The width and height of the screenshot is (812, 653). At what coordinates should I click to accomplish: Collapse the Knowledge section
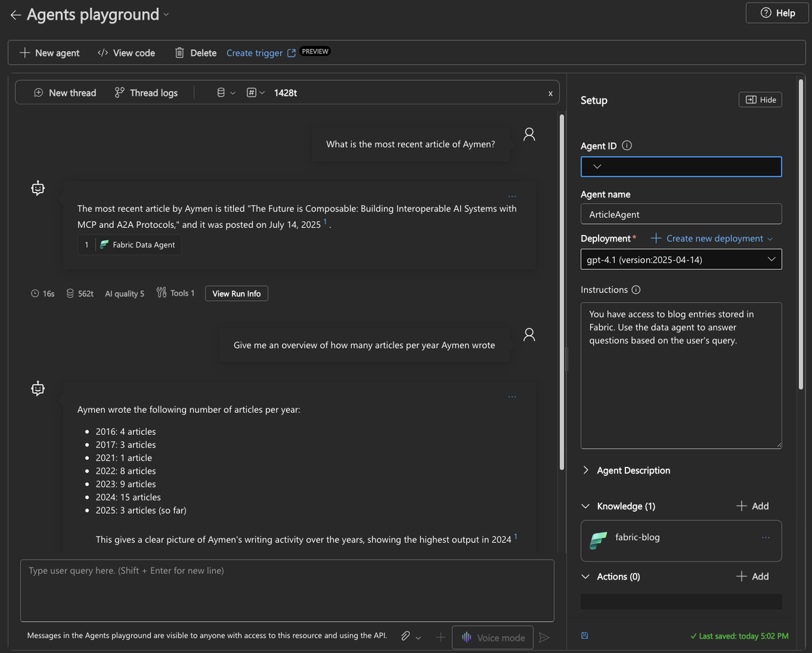point(585,506)
